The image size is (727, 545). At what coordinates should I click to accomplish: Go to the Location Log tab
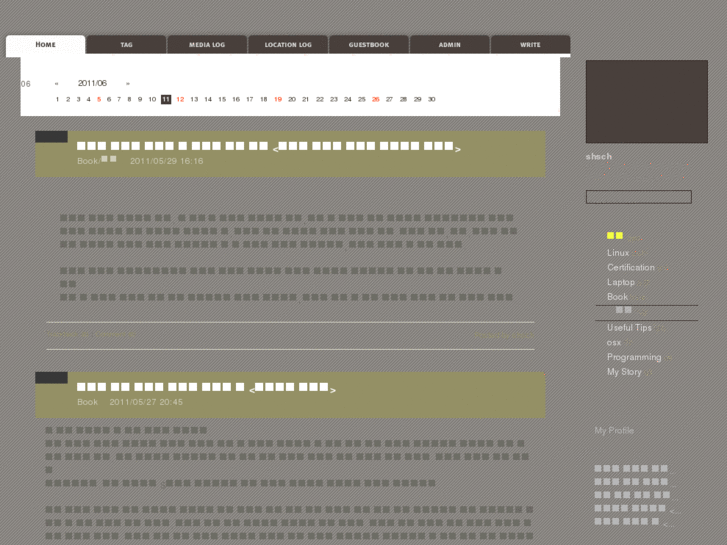[288, 45]
